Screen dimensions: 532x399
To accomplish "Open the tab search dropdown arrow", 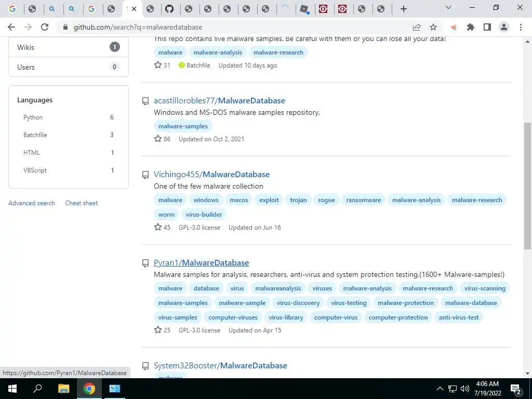I will pyautogui.click(x=448, y=7).
